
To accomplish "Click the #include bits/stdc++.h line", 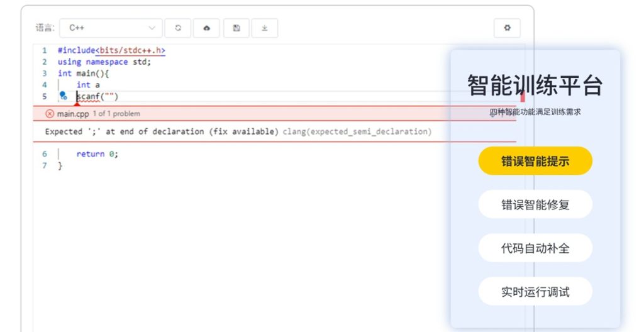I will (x=111, y=50).
